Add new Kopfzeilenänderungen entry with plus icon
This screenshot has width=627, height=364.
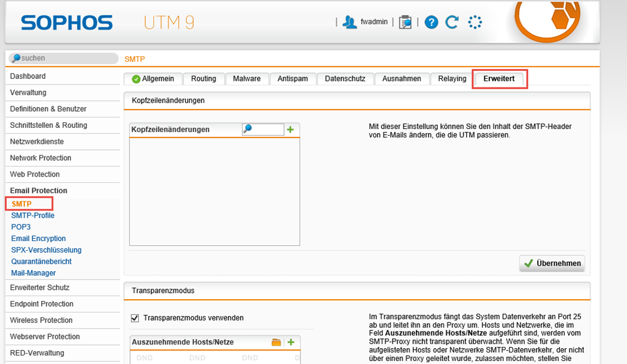tap(291, 130)
